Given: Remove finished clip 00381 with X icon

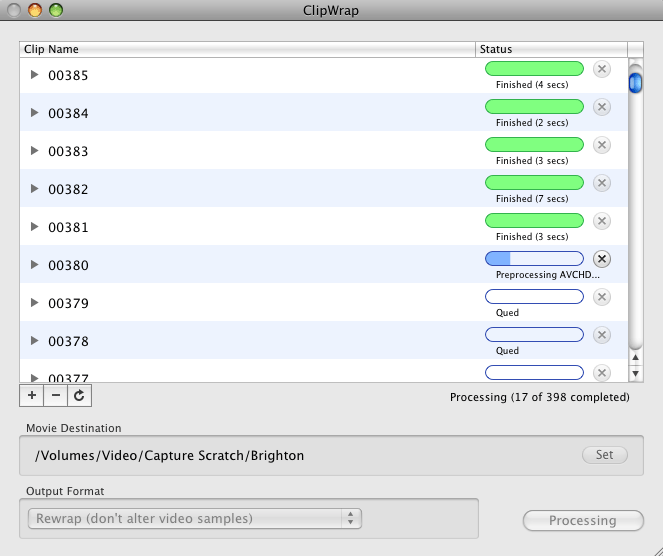Looking at the screenshot, I should pyautogui.click(x=602, y=221).
